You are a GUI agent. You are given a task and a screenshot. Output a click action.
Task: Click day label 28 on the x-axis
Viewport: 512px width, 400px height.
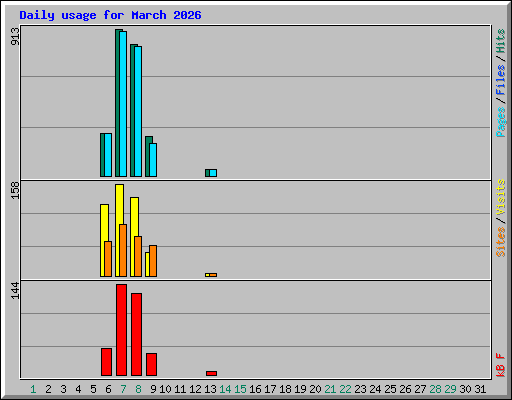pyautogui.click(x=435, y=389)
